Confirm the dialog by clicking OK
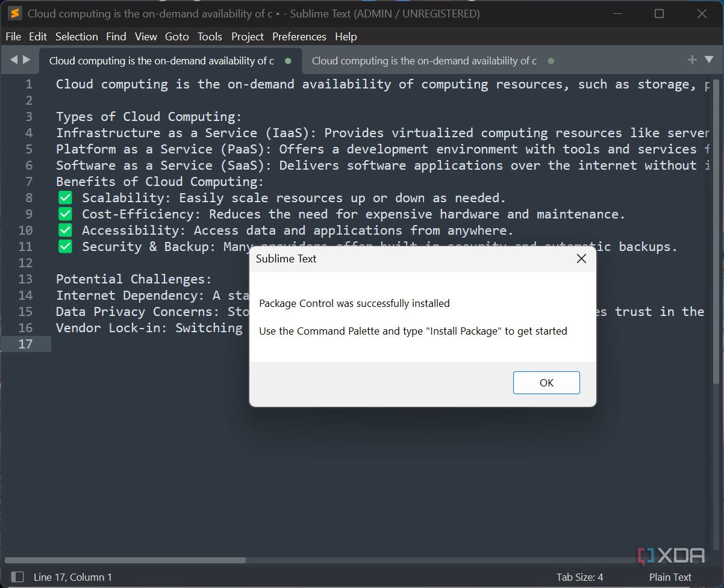 546,383
